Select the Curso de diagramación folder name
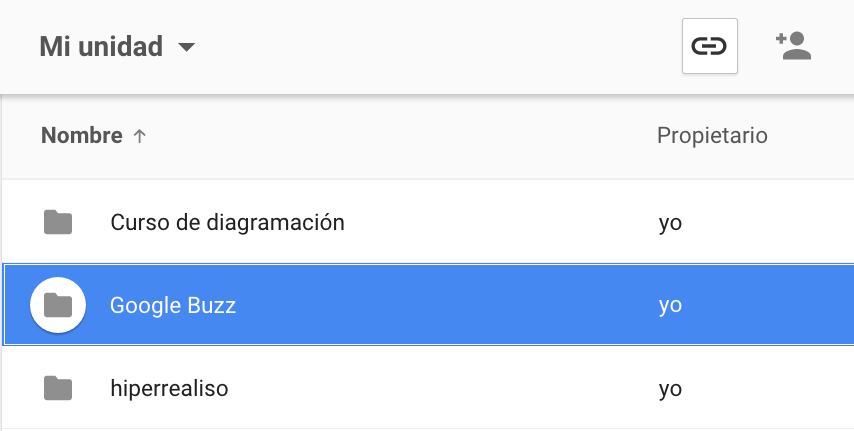Viewport: 854px width, 431px height. tap(227, 222)
